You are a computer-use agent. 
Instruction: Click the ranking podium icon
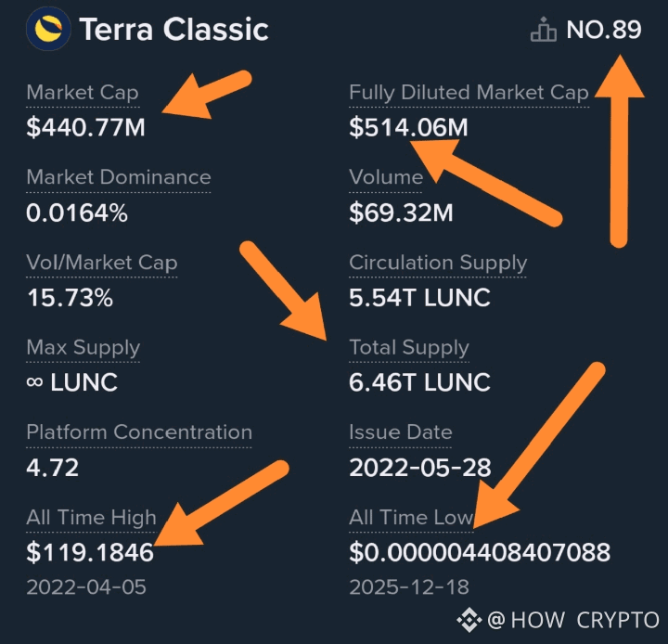coord(544,30)
